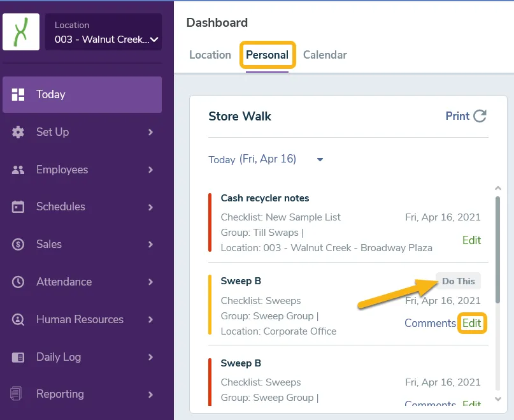The width and height of the screenshot is (514, 420).
Task: Switch to the Location tab
Action: click(x=210, y=55)
